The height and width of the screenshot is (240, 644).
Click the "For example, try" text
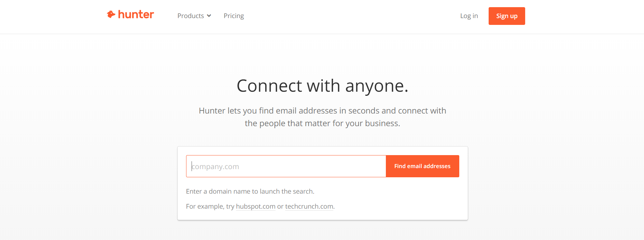click(210, 207)
